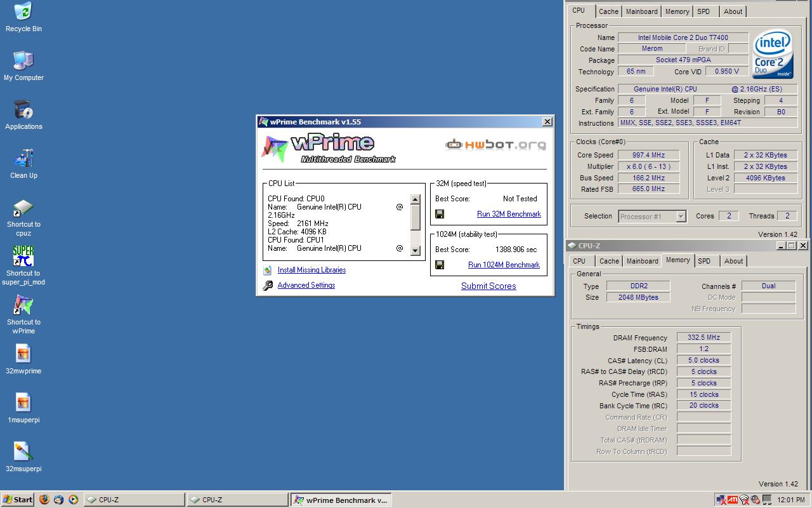Click the muted volume tray icon
The image size is (812, 508).
755,500
